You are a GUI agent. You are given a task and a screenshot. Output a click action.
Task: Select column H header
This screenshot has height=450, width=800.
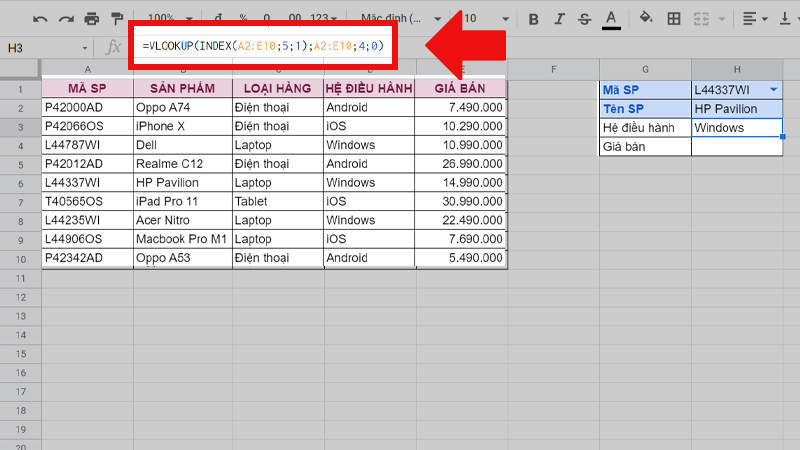coord(737,69)
